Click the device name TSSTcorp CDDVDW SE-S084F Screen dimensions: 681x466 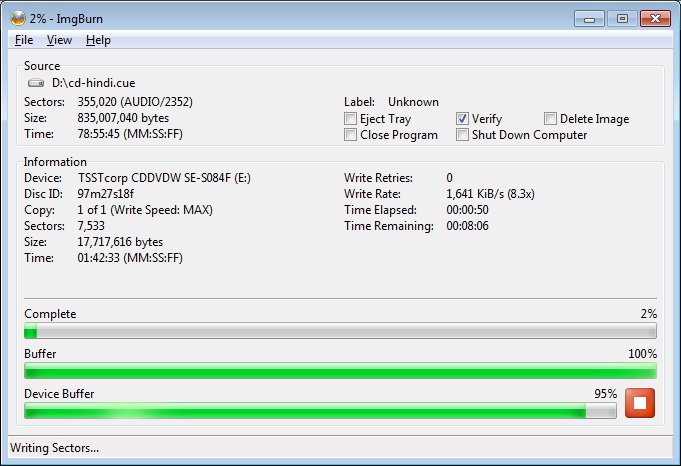click(154, 178)
